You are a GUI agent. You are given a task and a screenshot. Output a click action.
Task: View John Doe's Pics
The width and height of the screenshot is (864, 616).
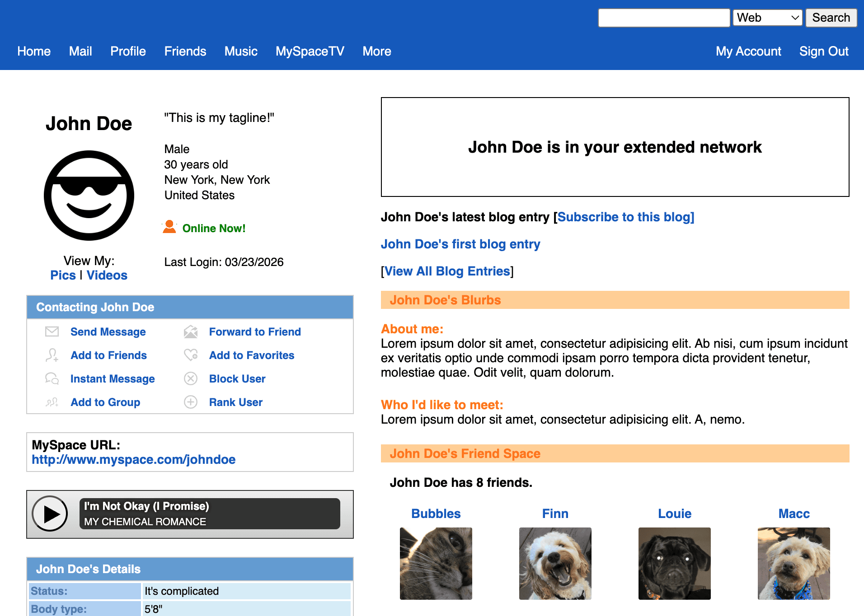point(63,275)
